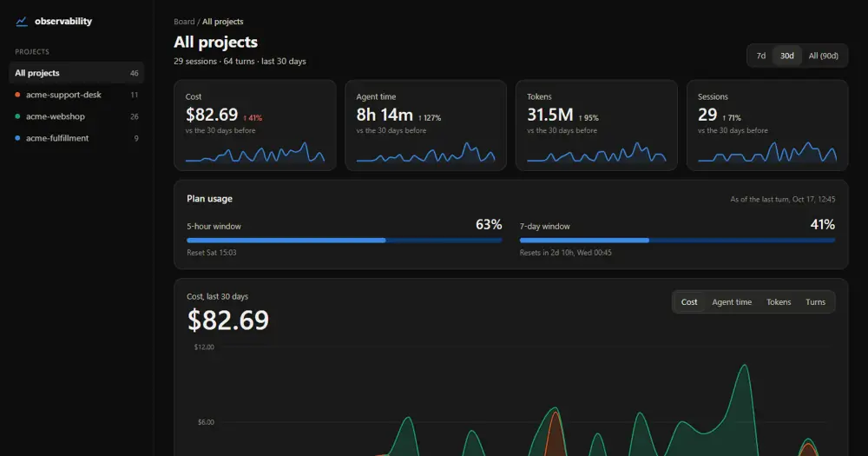Open the Agent time summary card
868x456 pixels.
425,125
